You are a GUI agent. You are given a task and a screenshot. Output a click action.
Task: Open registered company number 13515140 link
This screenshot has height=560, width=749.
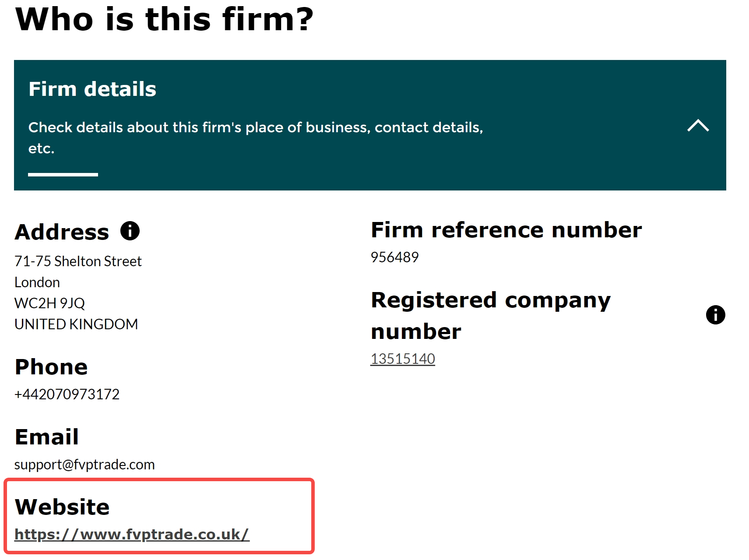pos(403,359)
